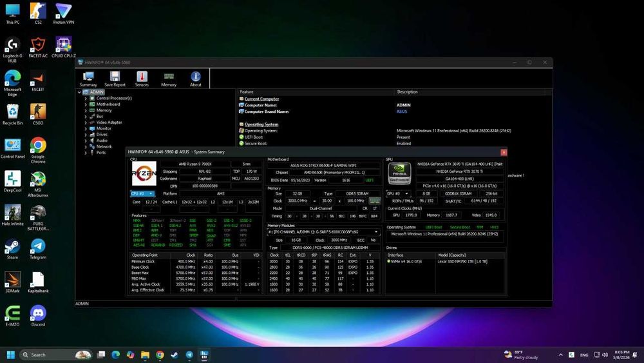The image size is (644, 363).
Task: Select the Ports item in tree
Action: click(x=101, y=153)
